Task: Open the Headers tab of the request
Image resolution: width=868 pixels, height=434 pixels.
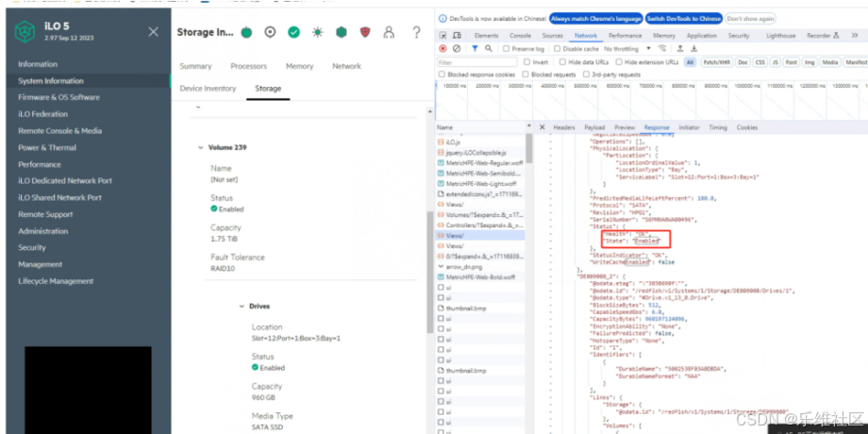Action: 564,127
